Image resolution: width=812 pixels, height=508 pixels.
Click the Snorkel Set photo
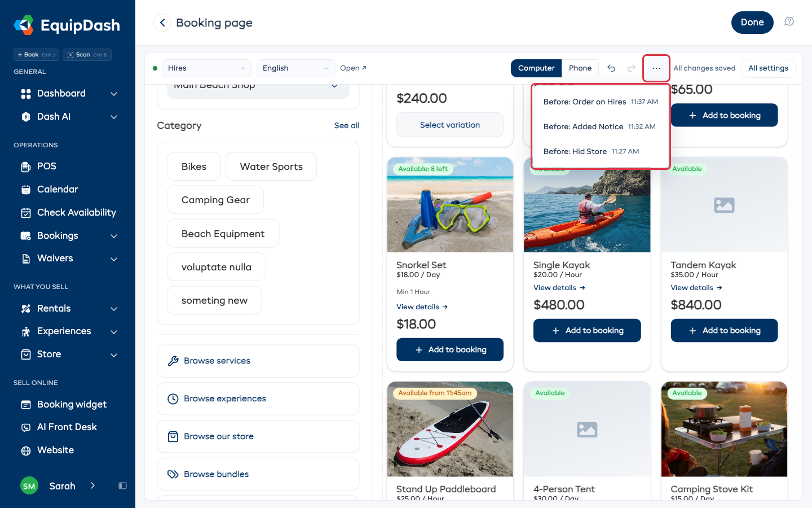450,205
